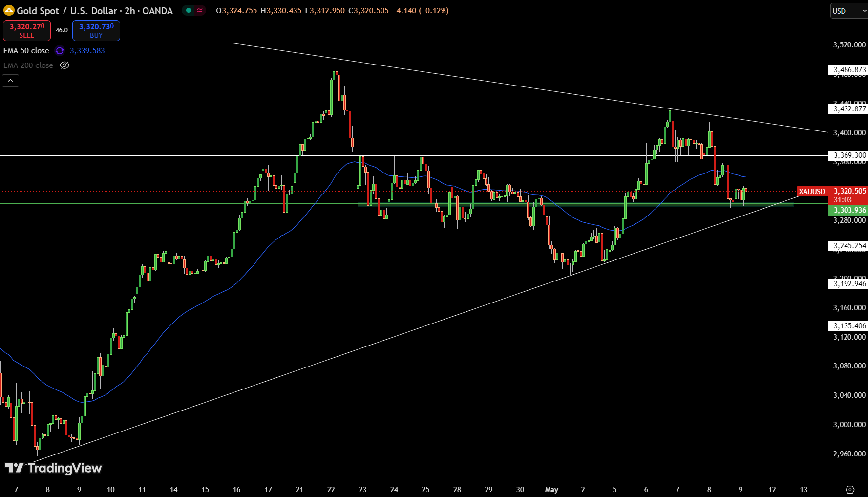Click the 3,040.000 price scale label
868x497 pixels.
[x=849, y=395]
